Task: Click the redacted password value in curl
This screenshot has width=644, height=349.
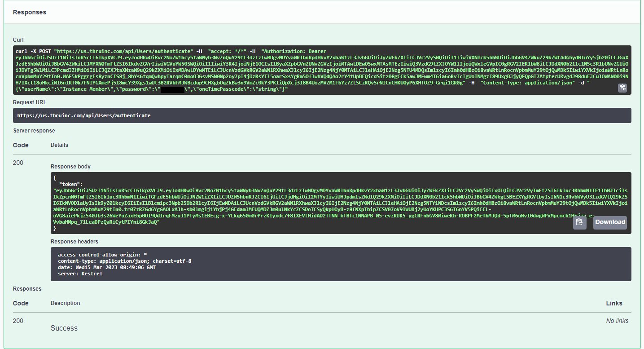Action: click(172, 90)
